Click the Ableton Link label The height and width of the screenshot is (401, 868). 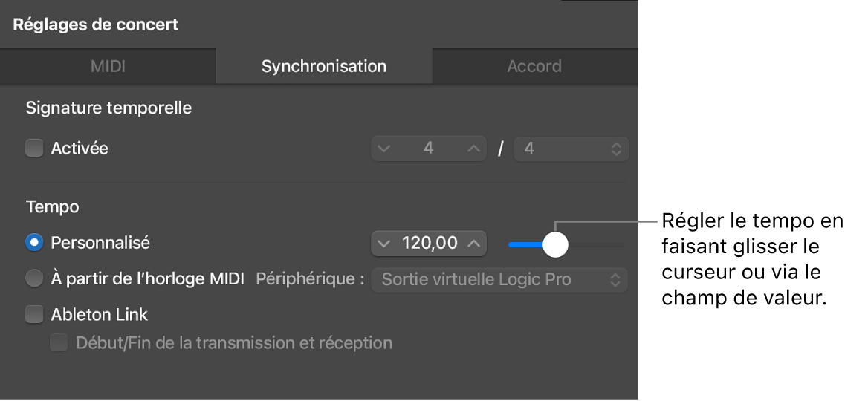point(100,315)
